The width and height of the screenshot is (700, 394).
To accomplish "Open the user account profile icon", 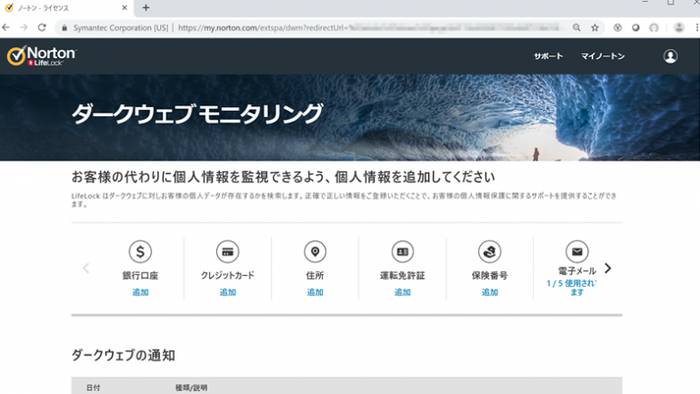I will 670,56.
